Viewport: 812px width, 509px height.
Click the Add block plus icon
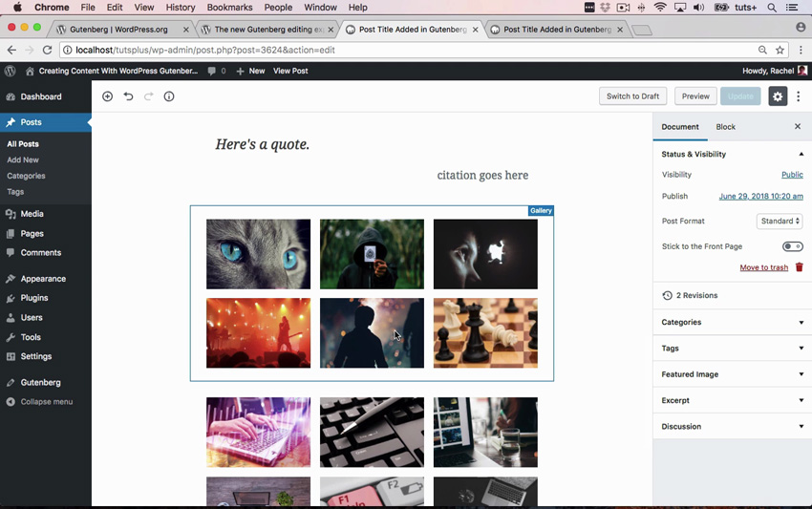[107, 96]
